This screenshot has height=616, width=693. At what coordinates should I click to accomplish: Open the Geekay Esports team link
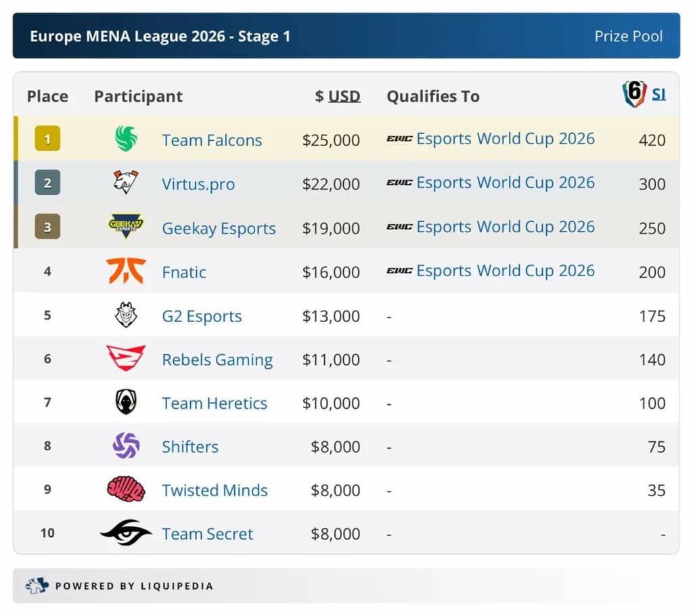pos(219,228)
